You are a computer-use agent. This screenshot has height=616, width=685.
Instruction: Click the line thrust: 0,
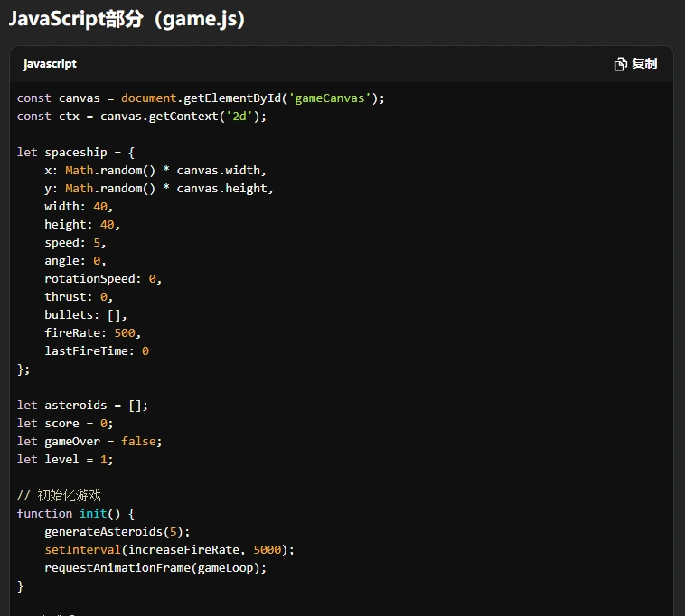[x=79, y=297]
